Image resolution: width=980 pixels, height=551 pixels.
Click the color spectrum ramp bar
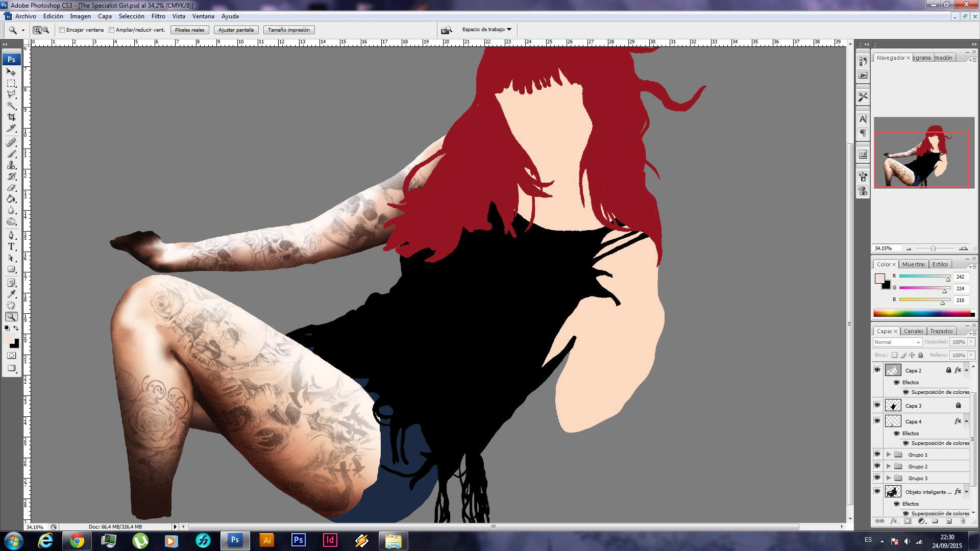coord(922,314)
